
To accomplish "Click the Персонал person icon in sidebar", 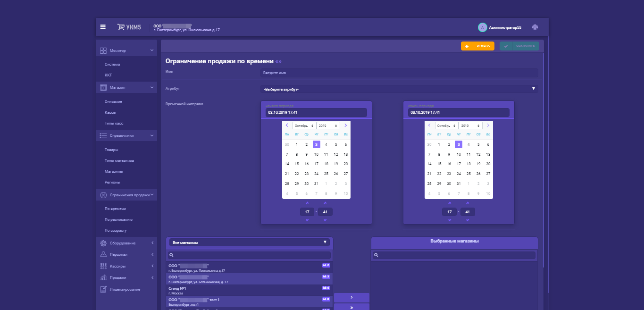I will click(103, 254).
